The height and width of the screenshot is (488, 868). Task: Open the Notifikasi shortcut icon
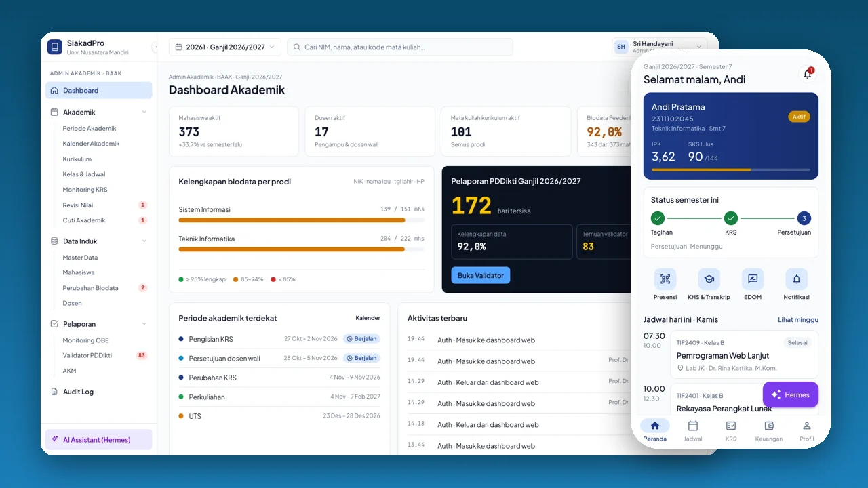point(796,279)
